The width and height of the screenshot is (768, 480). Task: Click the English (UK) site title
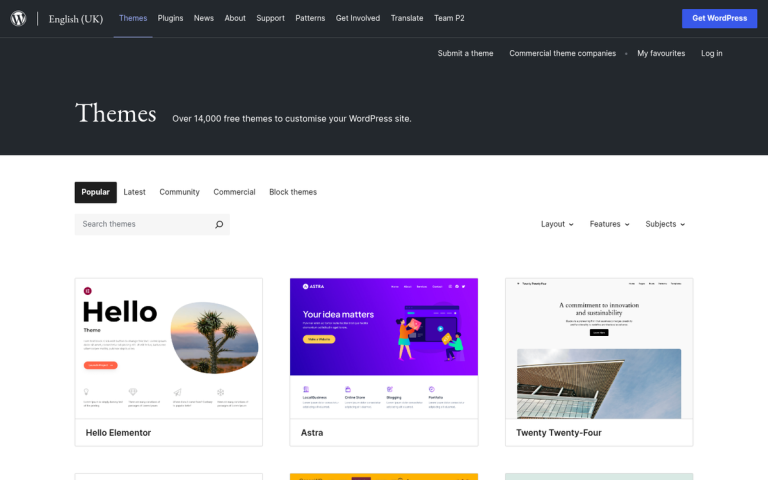tap(76, 19)
